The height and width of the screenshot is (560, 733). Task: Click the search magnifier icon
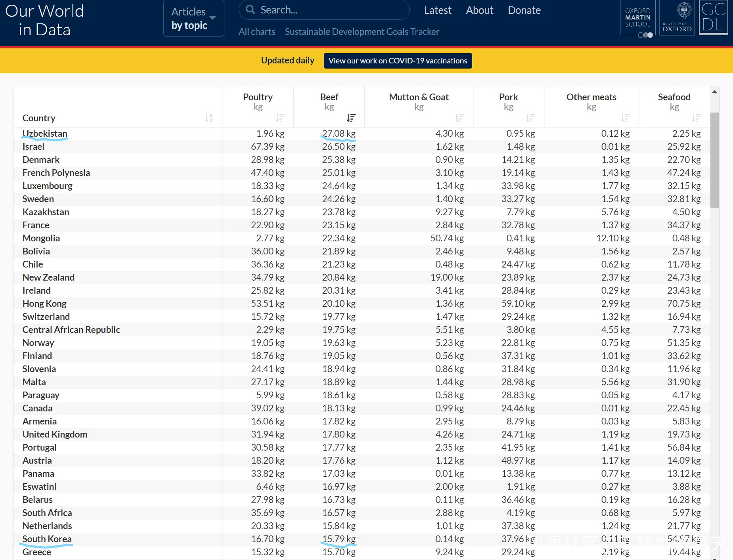(x=251, y=10)
